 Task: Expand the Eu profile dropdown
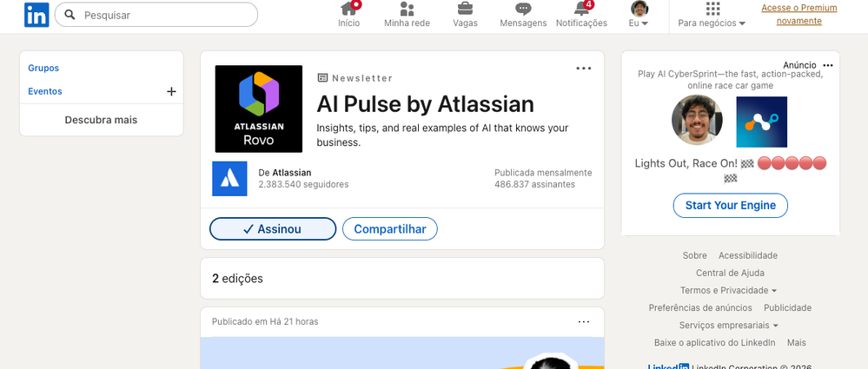pos(639,15)
